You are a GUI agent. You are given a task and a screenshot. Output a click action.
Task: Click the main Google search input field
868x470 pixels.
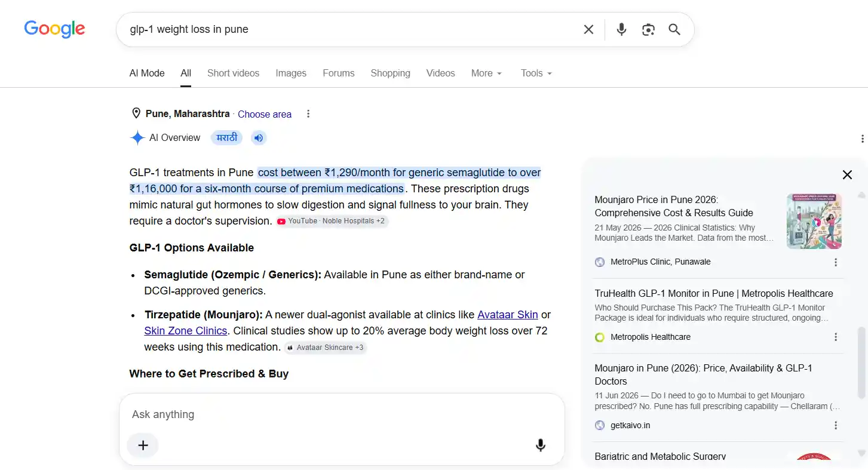[352, 29]
